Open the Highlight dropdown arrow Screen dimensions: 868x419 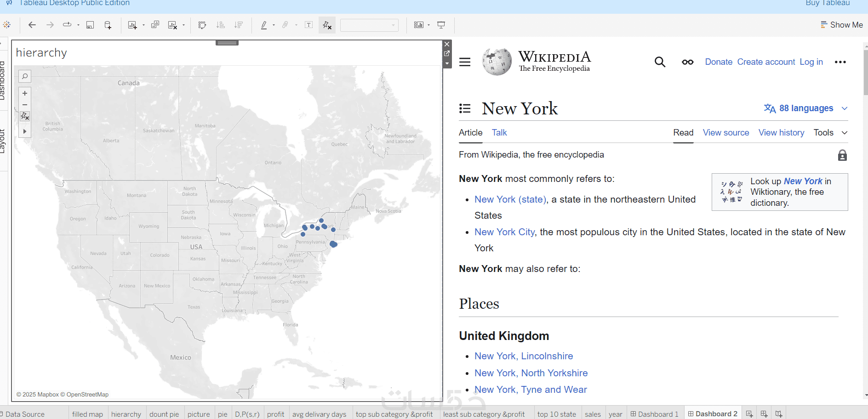(274, 25)
